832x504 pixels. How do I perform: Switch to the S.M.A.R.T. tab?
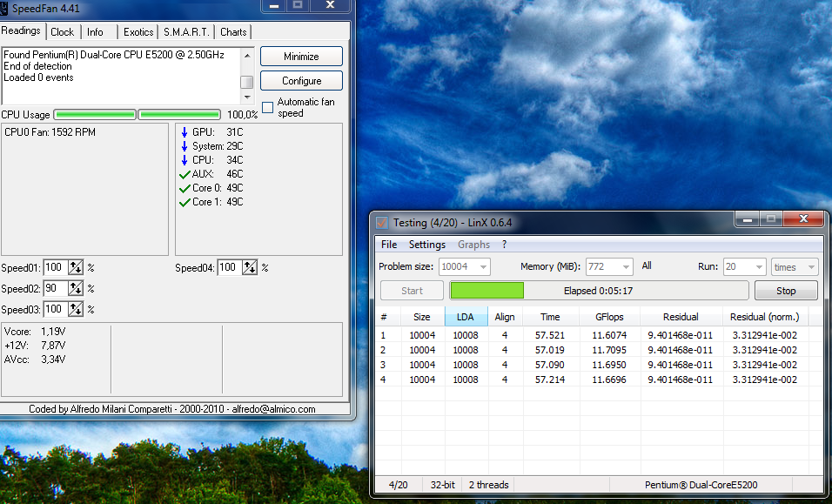186,32
